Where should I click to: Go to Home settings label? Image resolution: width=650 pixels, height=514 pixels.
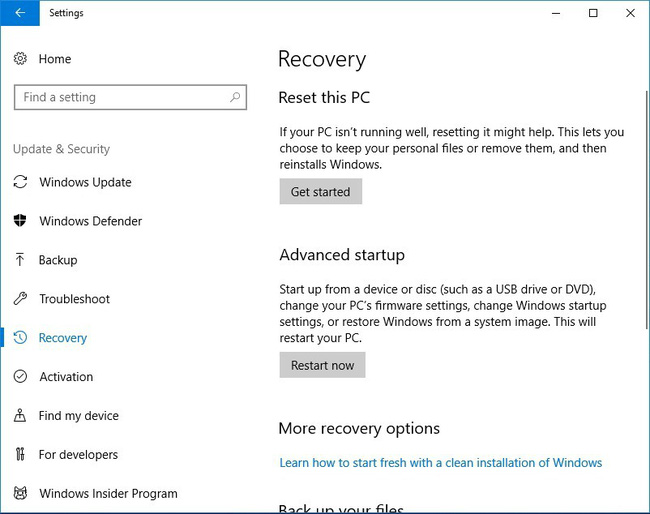tap(55, 59)
